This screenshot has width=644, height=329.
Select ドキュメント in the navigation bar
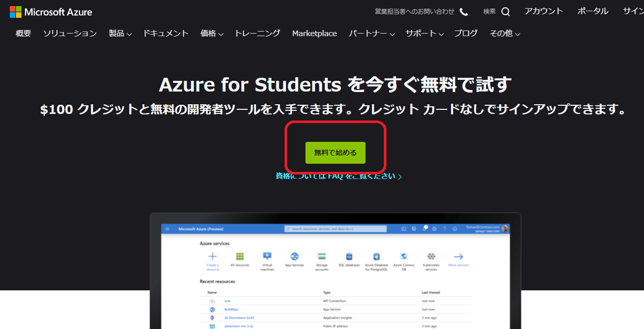pos(166,34)
